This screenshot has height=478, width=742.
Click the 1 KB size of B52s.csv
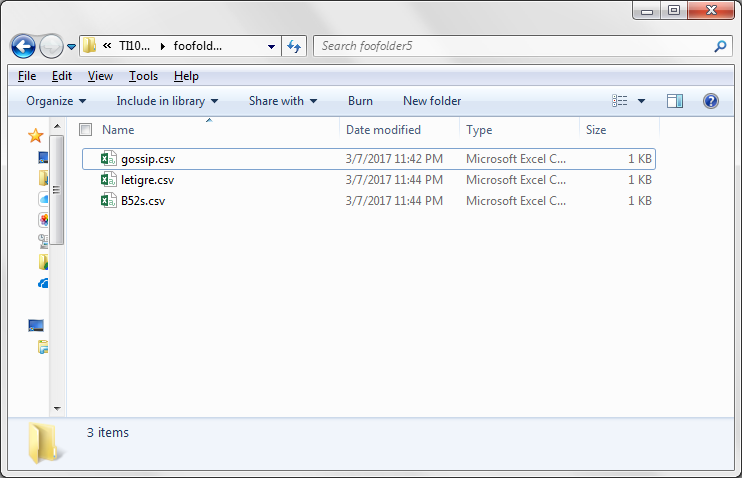tap(640, 201)
